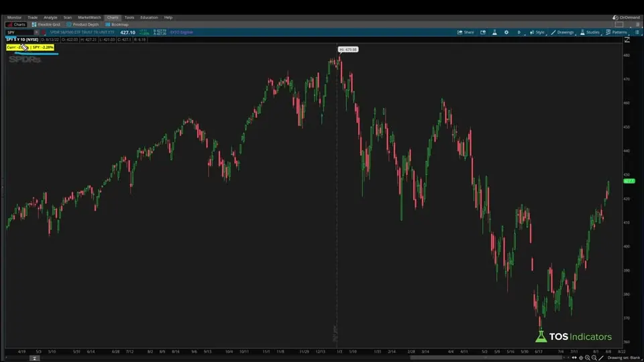Click the chart camera snapshot icon
The image size is (644, 362).
483,32
